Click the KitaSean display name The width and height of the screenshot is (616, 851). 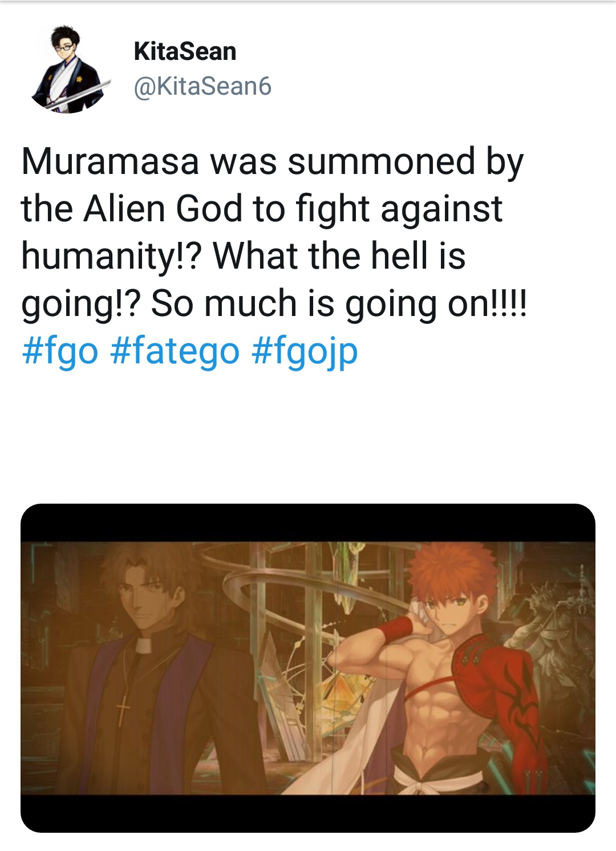coord(185,51)
